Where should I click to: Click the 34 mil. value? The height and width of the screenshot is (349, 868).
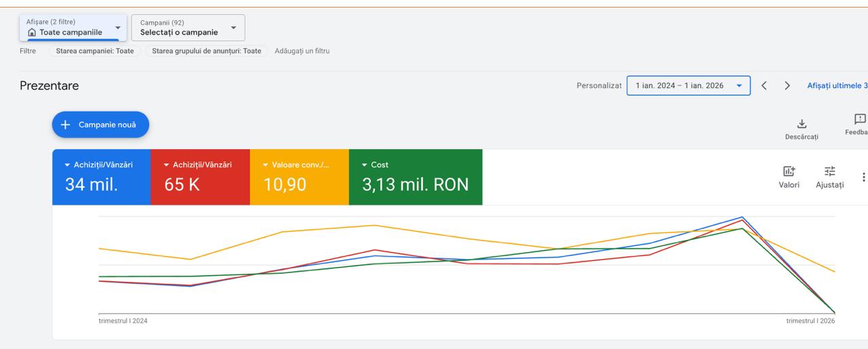92,184
